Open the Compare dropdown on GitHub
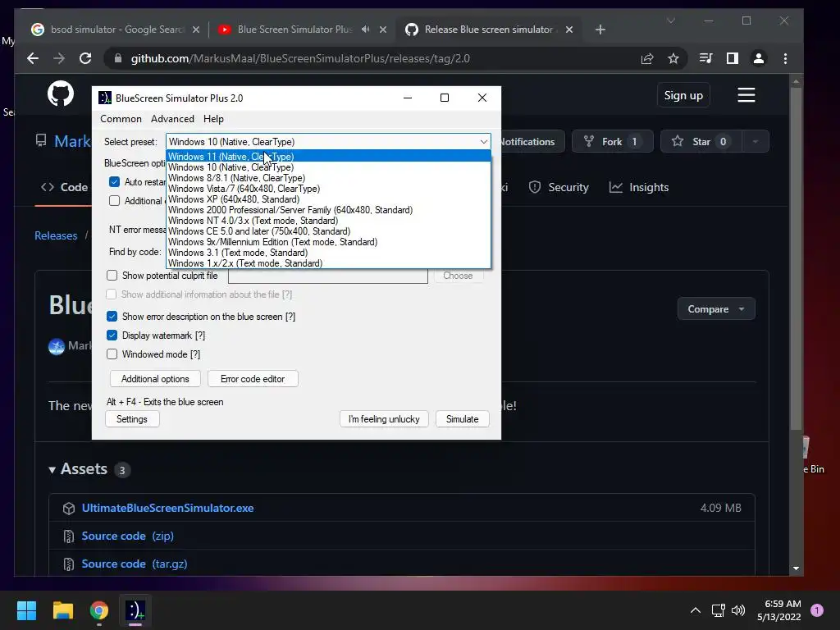840x630 pixels. pyautogui.click(x=716, y=309)
